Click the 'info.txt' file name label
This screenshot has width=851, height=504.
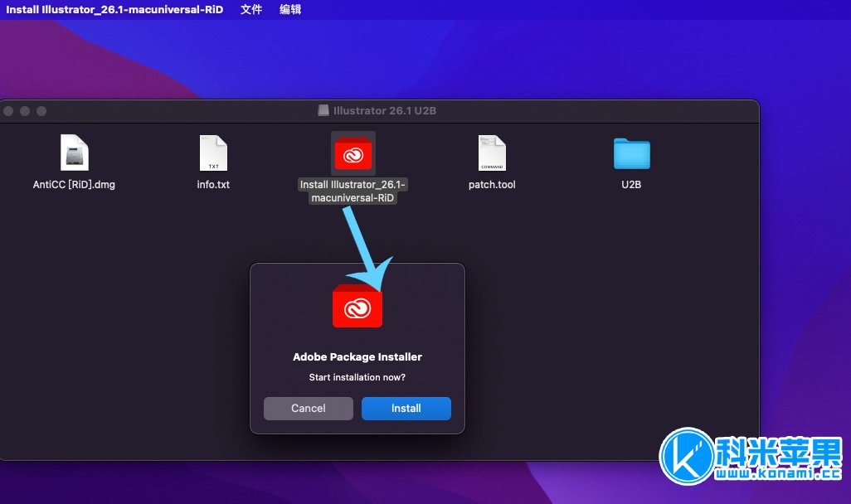213,185
